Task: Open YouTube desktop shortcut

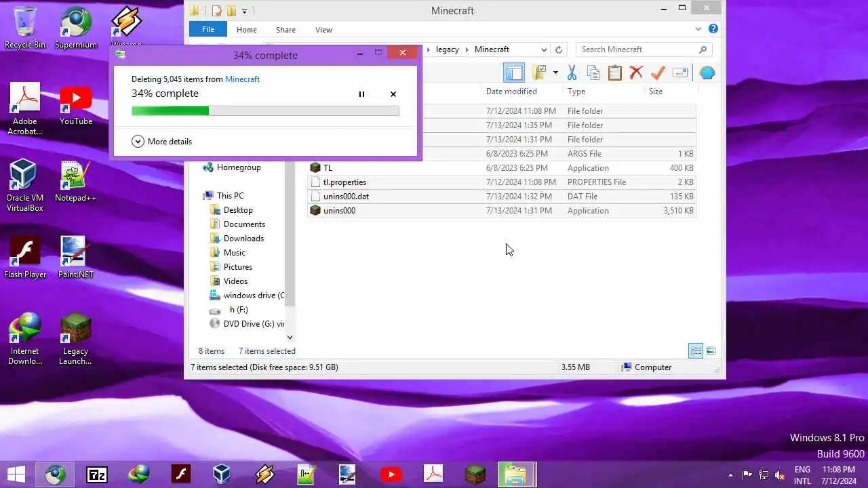Action: (76, 104)
